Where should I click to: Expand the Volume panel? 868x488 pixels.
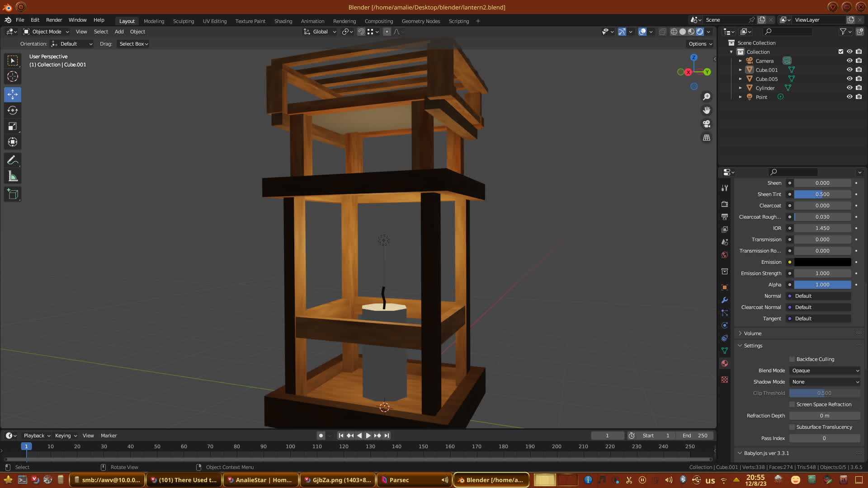(x=753, y=333)
